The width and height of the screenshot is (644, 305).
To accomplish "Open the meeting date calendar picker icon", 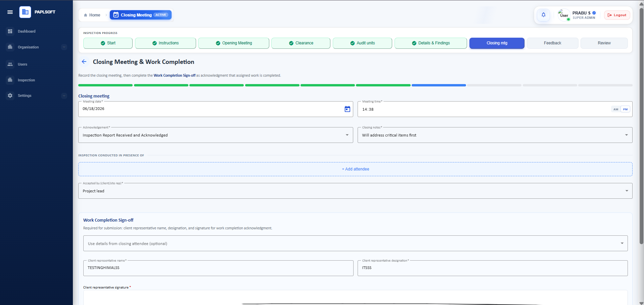I will coord(347,109).
